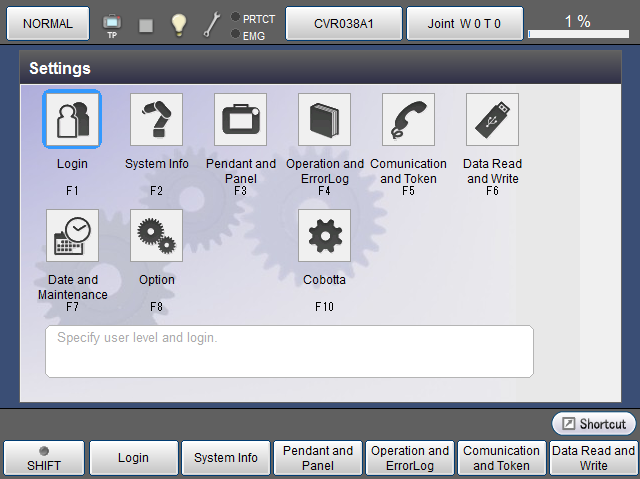Screen dimensions: 640x479
Task: Open Comunication and Token phone icon
Action: coord(408,120)
